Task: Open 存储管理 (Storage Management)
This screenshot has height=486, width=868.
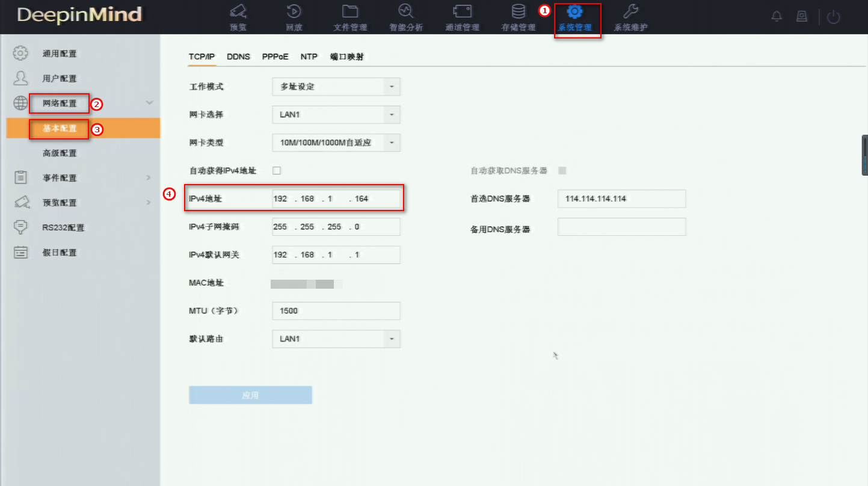Action: 517,16
